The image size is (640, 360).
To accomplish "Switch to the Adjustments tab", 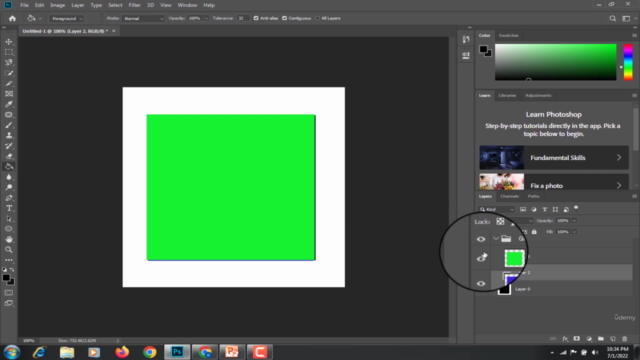I will (538, 96).
